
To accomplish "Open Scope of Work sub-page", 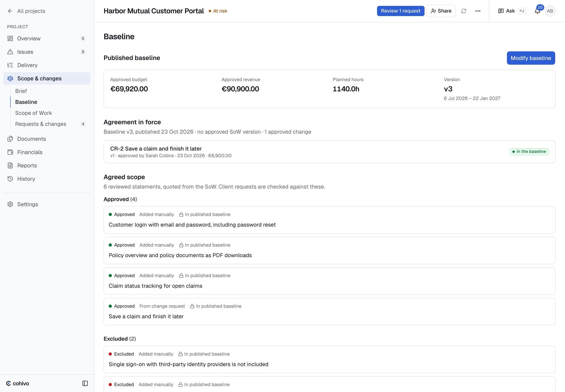I will coord(33,113).
